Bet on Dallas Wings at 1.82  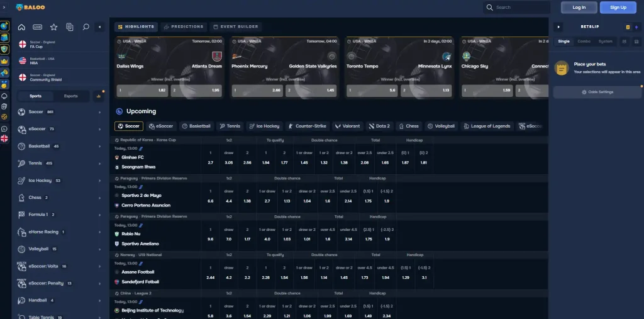pyautogui.click(x=142, y=91)
